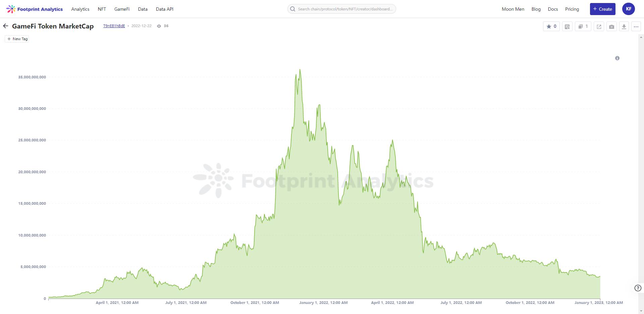
Task: Open the Analytics menu
Action: (x=80, y=9)
